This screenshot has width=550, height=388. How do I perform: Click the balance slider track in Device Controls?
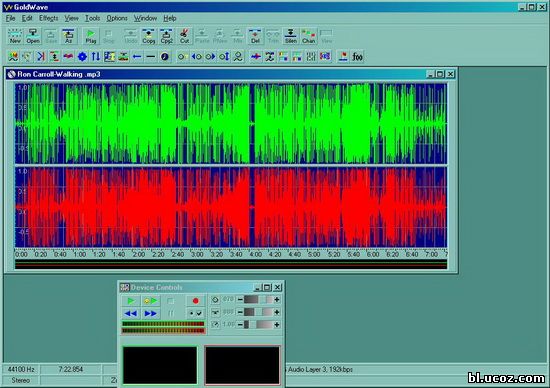point(259,312)
